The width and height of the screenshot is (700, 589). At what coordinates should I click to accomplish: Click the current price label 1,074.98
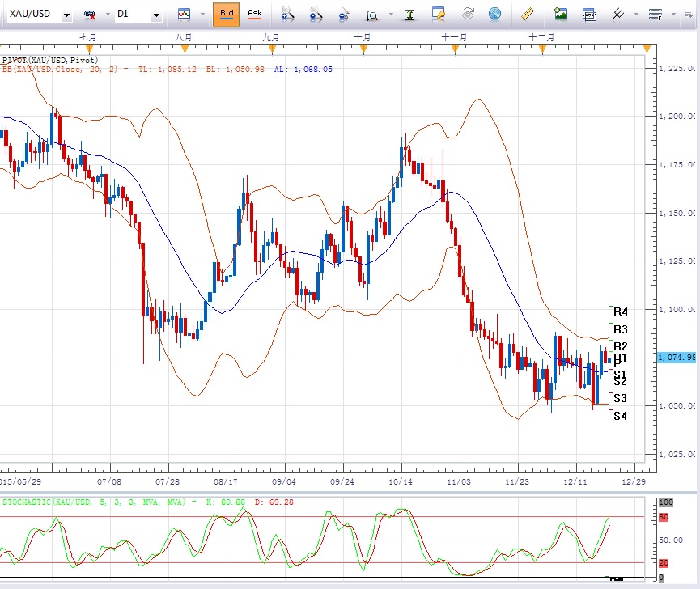tap(677, 357)
